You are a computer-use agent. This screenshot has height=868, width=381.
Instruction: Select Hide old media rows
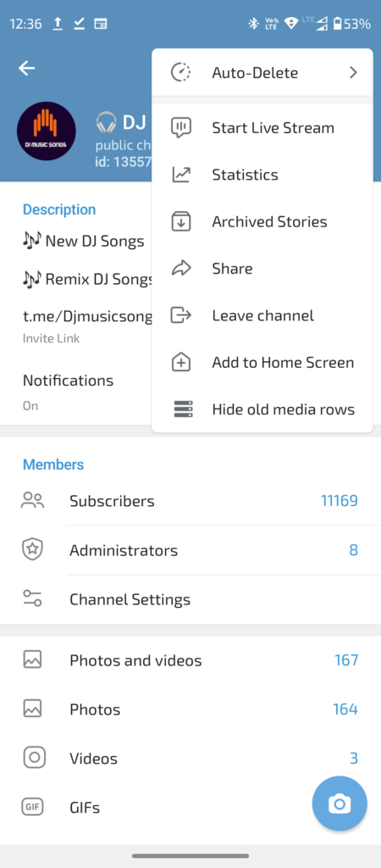(x=262, y=409)
